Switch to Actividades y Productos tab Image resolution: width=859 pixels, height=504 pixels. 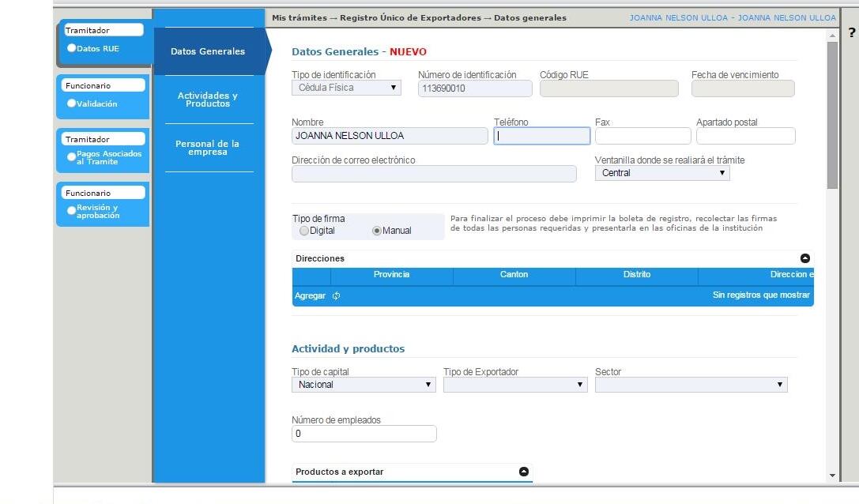tap(208, 100)
